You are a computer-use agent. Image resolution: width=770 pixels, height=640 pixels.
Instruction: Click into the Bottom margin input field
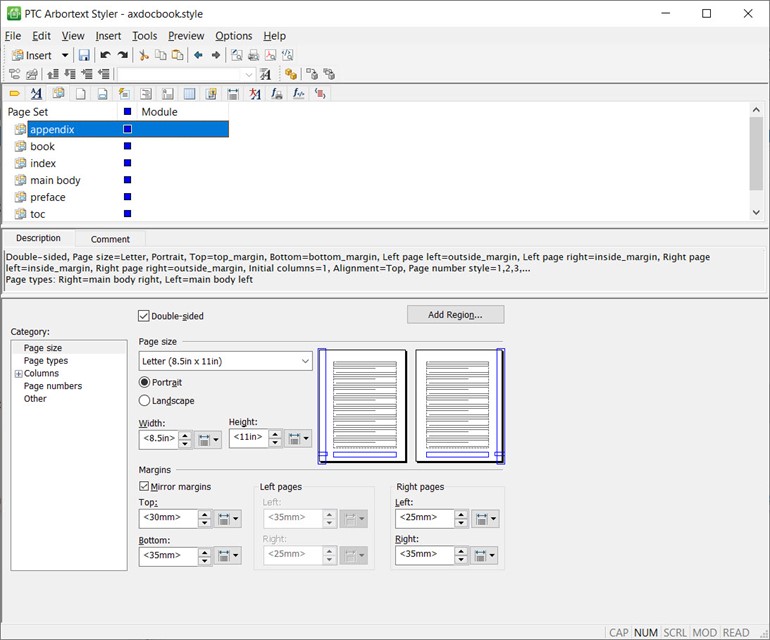point(168,556)
